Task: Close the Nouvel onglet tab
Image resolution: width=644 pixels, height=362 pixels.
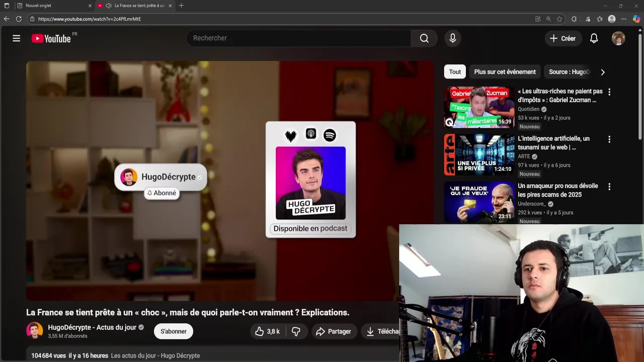Action: pyautogui.click(x=90, y=6)
